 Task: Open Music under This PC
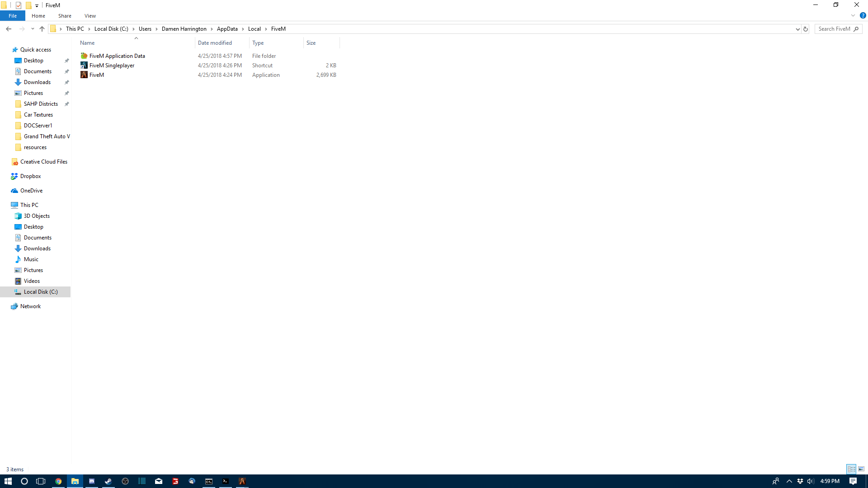[31, 259]
